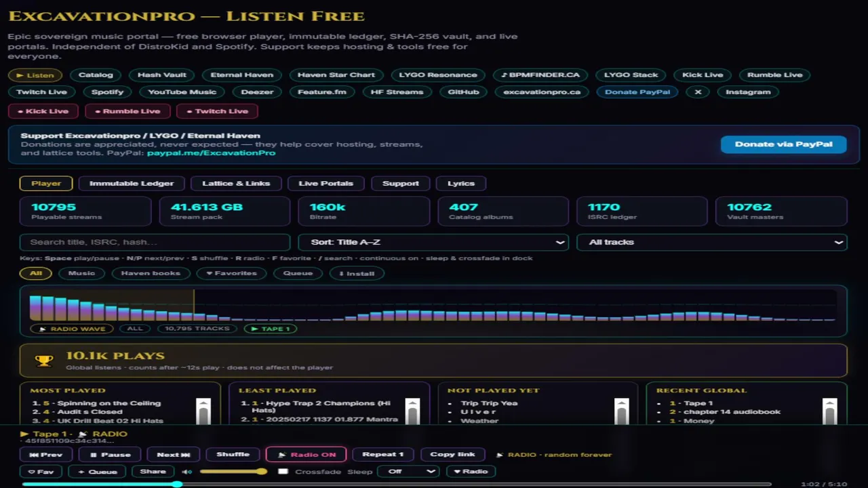The width and height of the screenshot is (868, 488).
Task: Click the Fav heart button
Action: [41, 472]
